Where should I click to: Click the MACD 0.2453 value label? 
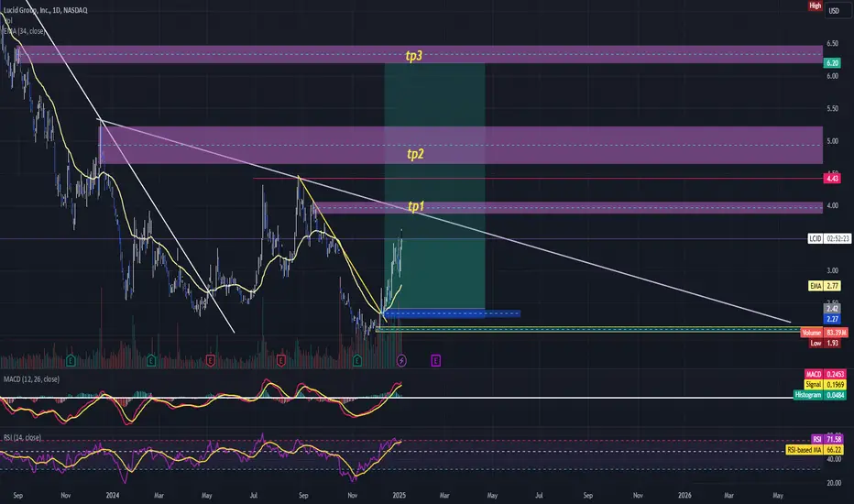(825, 374)
